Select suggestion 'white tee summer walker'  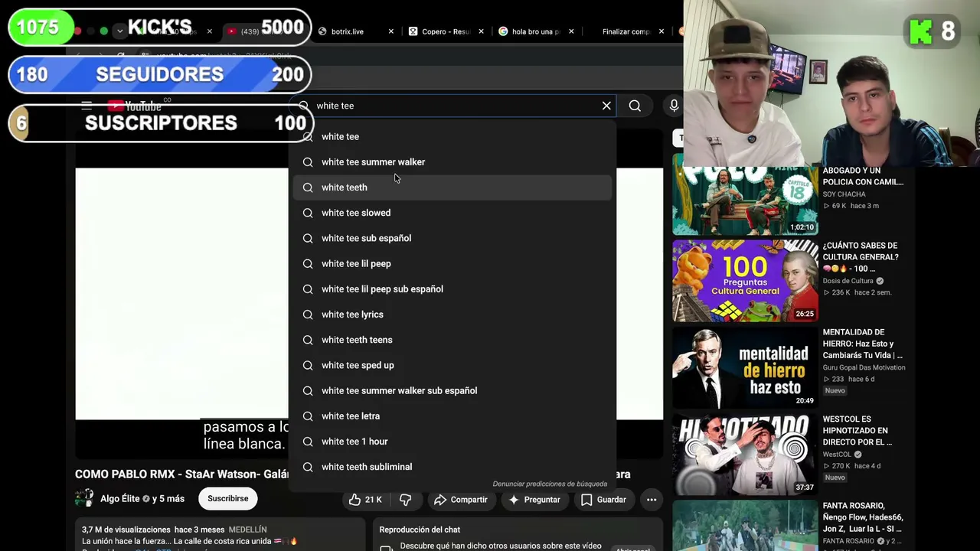coord(452,162)
